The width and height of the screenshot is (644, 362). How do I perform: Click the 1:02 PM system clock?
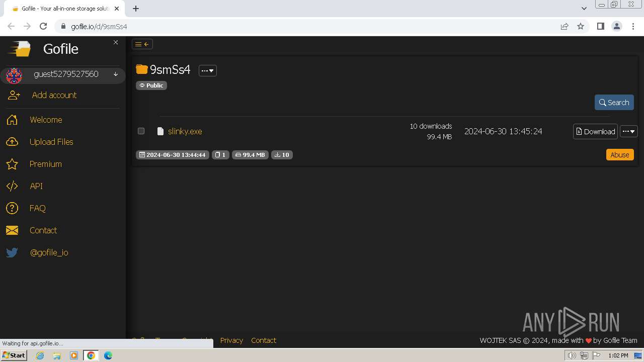[618, 356]
